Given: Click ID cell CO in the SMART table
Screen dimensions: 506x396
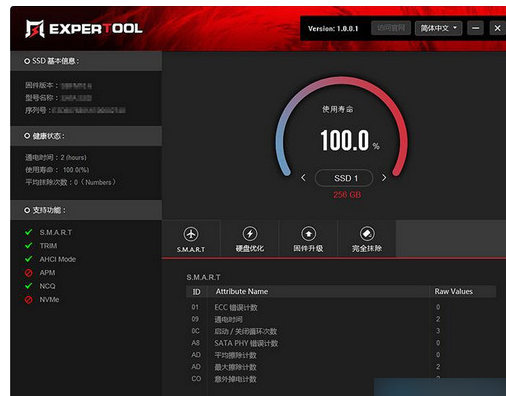Looking at the screenshot, I should [196, 379].
